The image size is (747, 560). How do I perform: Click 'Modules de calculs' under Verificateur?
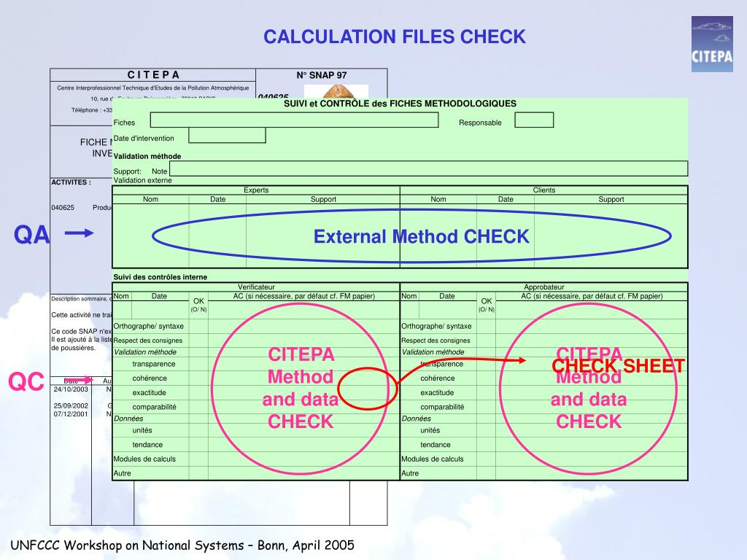click(144, 459)
